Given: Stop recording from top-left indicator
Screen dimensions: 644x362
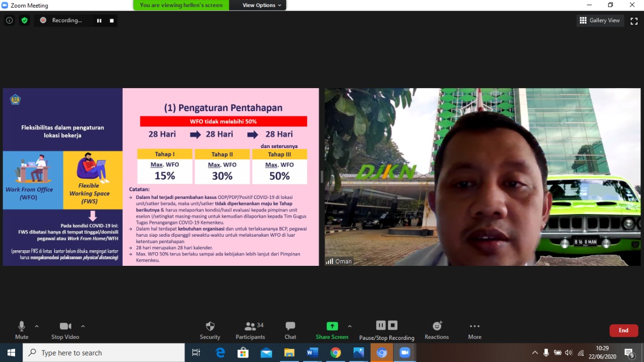Looking at the screenshot, I should click(112, 21).
